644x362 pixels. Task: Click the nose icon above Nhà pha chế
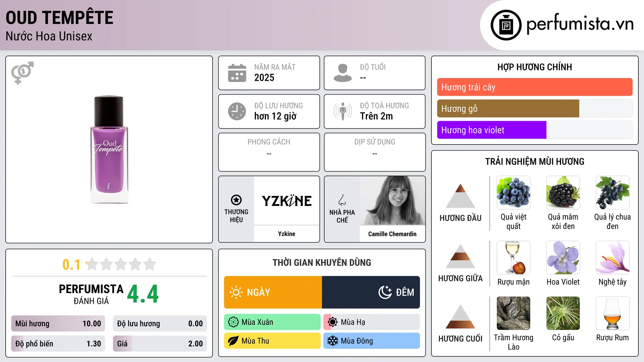[342, 200]
